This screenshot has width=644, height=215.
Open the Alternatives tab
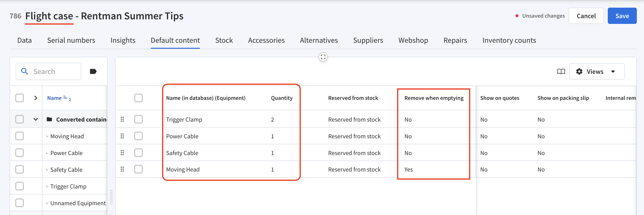coord(319,40)
